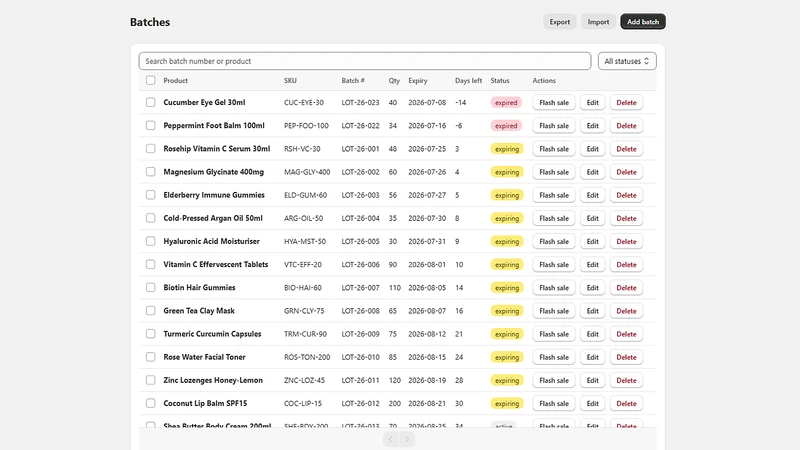Tick the Cold-Pressed Argan Oil checkbox
800x450 pixels.
151,218
